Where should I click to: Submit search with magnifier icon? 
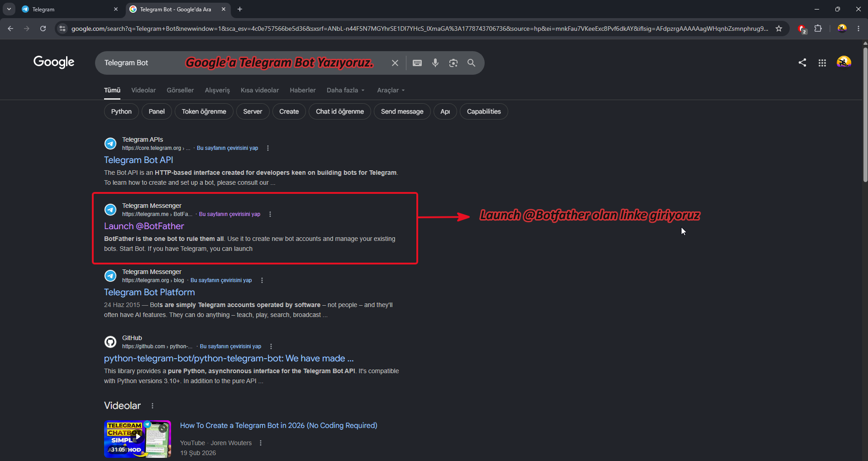(x=471, y=63)
